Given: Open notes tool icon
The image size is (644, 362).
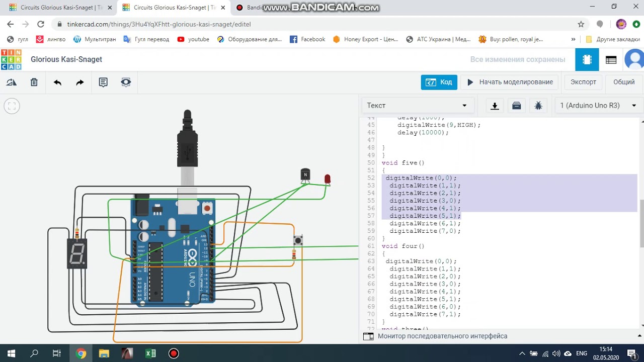Looking at the screenshot, I should pos(103,82).
